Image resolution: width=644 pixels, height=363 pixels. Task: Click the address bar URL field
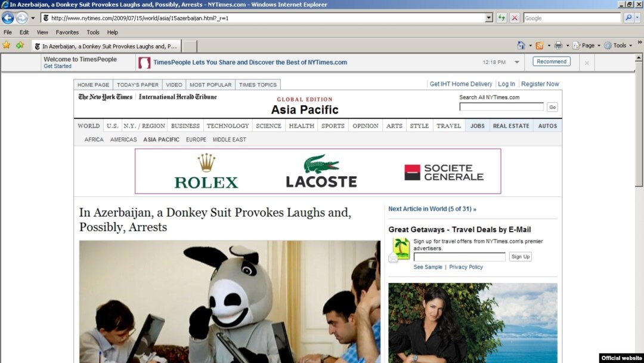coord(263,18)
